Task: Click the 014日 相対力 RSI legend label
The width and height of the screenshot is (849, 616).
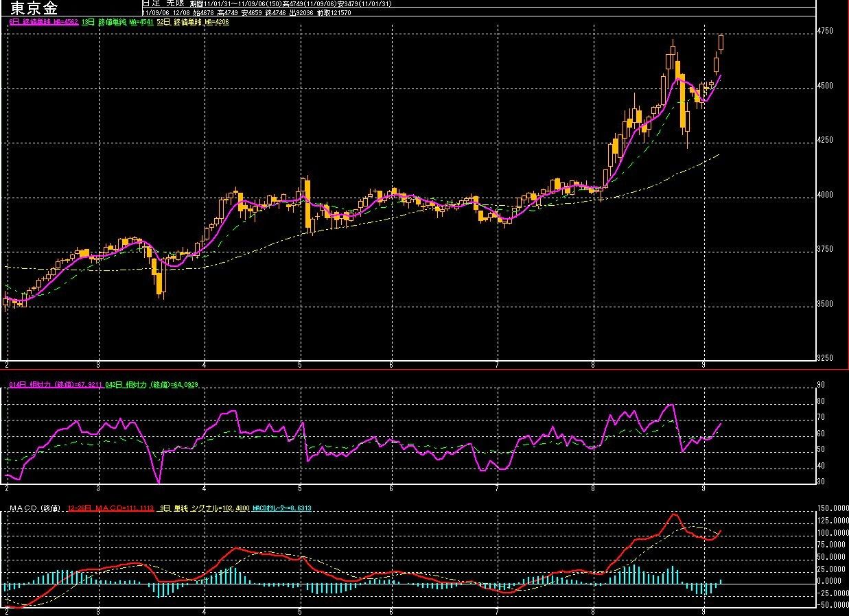Action: point(56,385)
